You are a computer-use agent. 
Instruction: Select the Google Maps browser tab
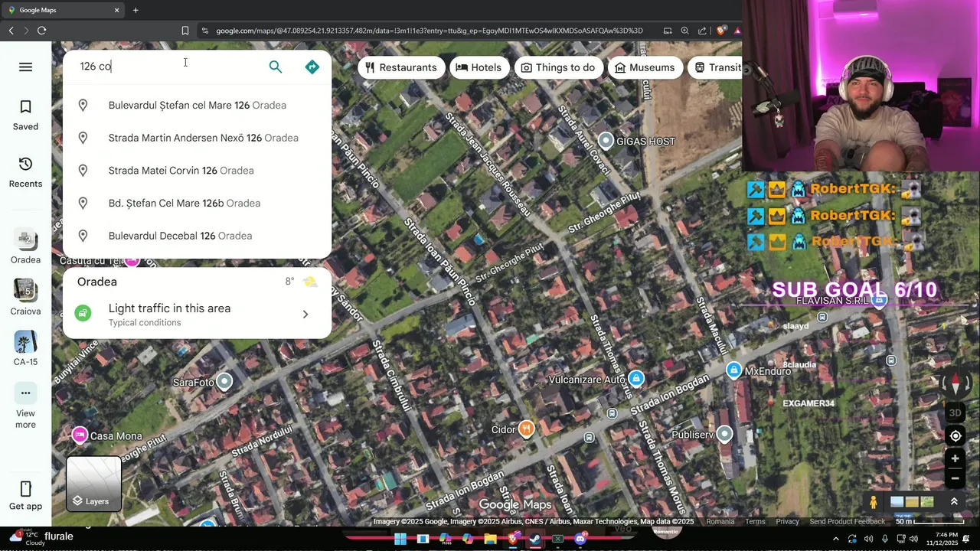click(x=63, y=10)
